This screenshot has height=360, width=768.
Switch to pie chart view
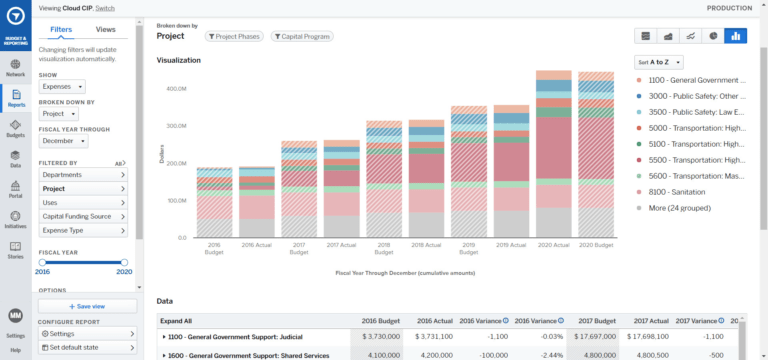click(713, 36)
